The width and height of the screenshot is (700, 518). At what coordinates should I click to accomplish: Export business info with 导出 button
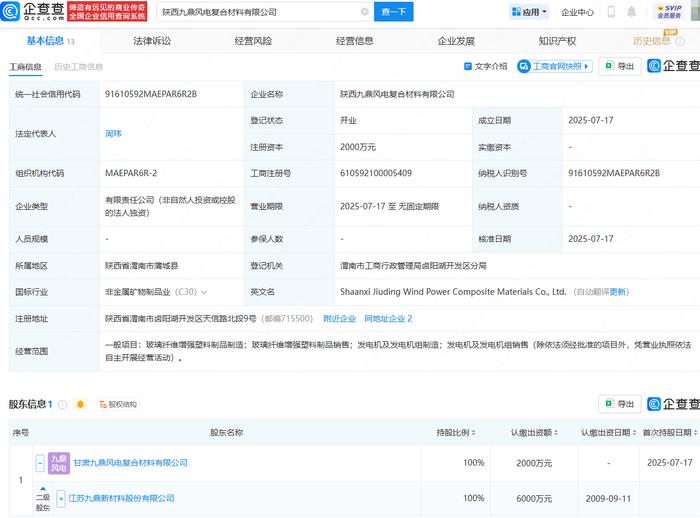point(620,66)
